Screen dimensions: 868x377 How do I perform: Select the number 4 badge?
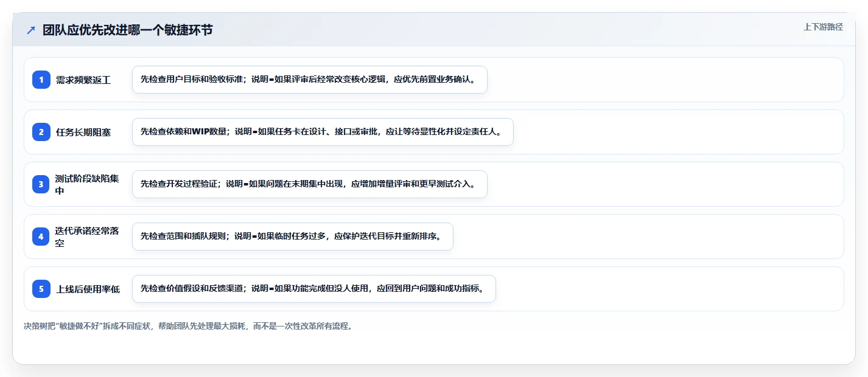coord(41,237)
